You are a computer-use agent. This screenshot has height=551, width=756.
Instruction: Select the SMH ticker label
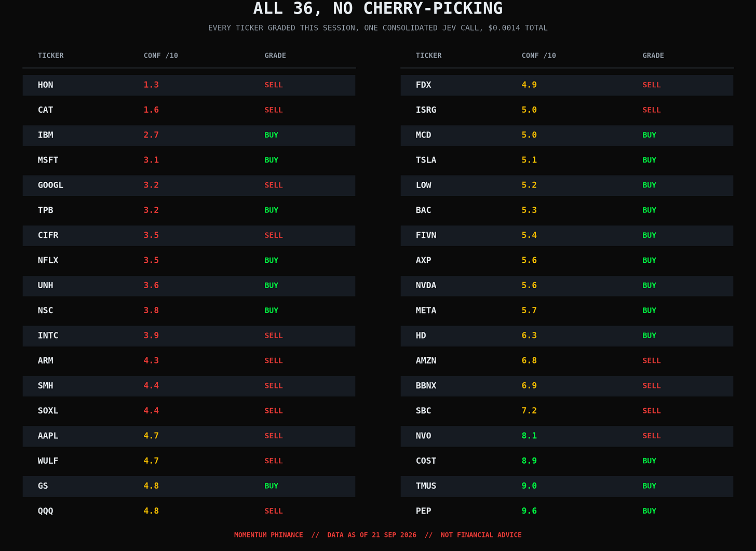click(x=46, y=385)
